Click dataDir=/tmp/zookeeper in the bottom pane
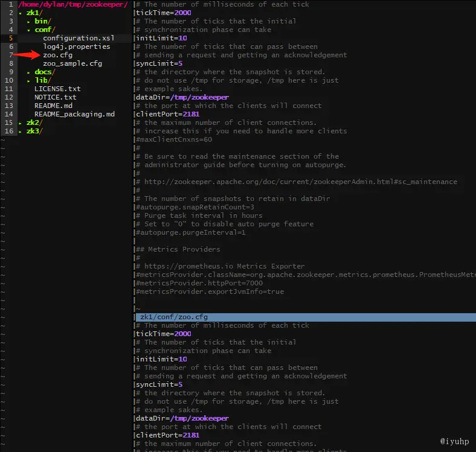 [x=182, y=419]
